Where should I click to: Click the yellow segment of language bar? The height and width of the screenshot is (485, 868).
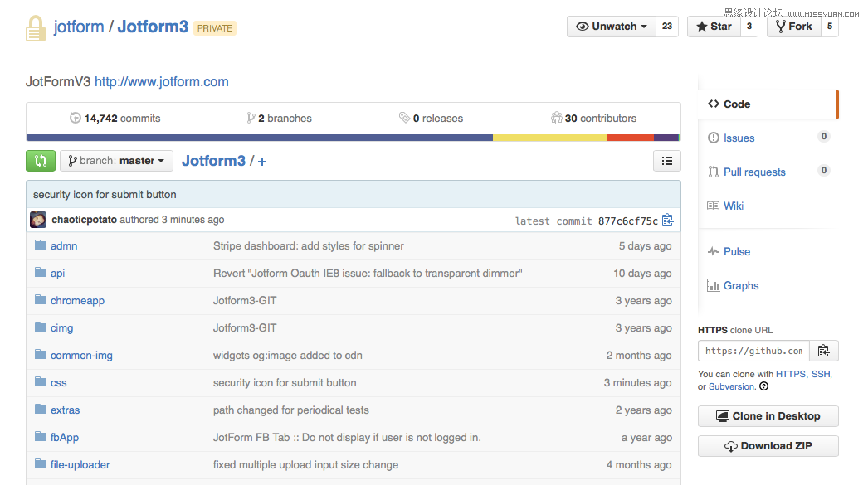[549, 138]
